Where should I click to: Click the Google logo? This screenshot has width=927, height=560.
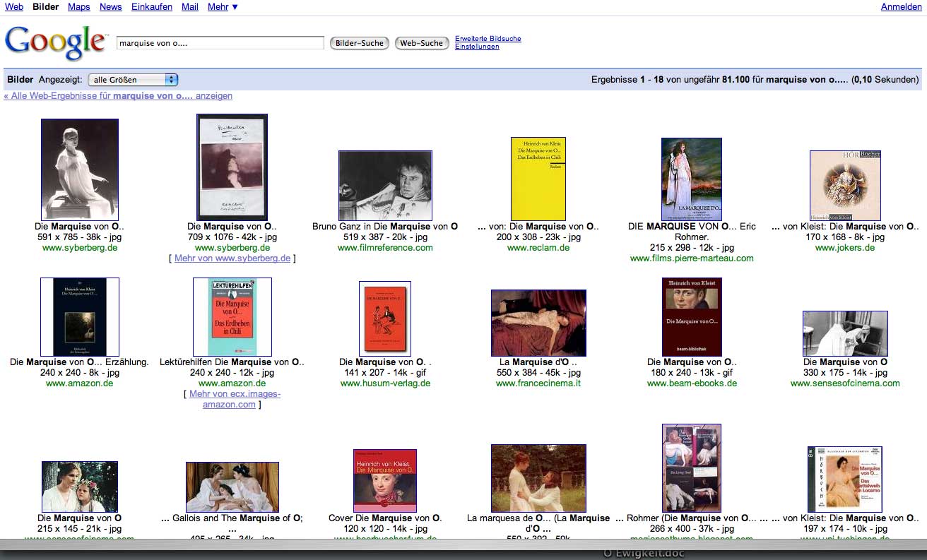55,42
